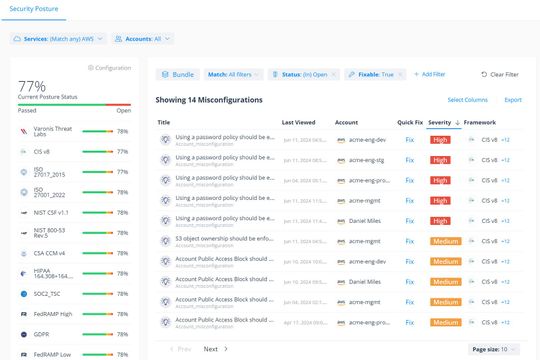Select the SOC2_TSC framework label
Viewport: 540px width, 360px height.
pos(47,294)
